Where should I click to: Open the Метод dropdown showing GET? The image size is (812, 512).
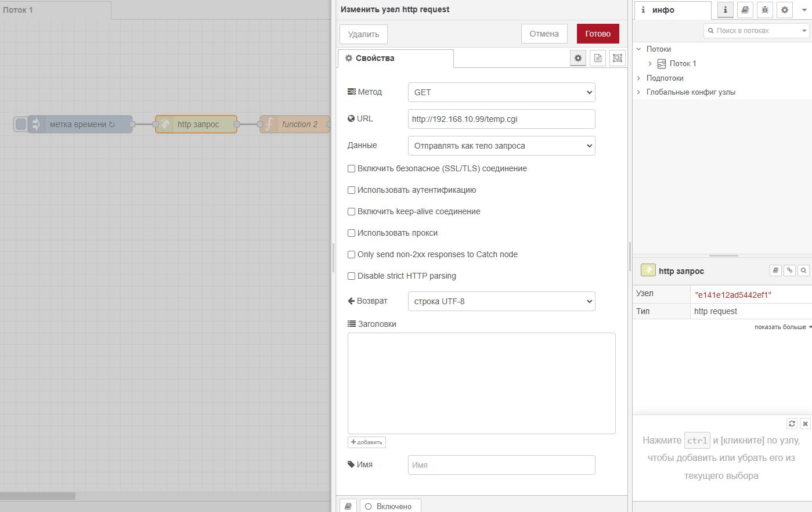click(501, 92)
